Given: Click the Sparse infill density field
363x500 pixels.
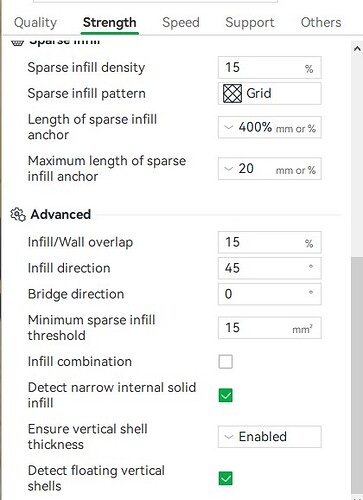Looking at the screenshot, I should click(270, 67).
